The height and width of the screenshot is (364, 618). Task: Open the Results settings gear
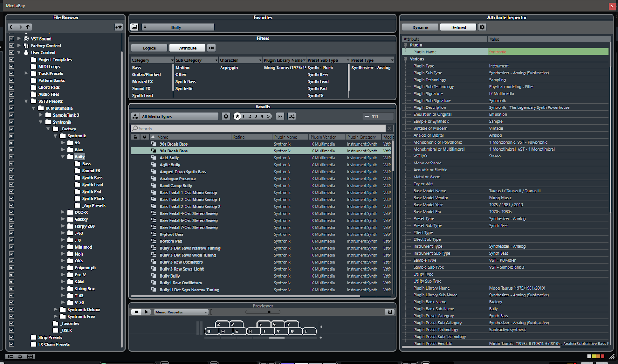(x=226, y=116)
